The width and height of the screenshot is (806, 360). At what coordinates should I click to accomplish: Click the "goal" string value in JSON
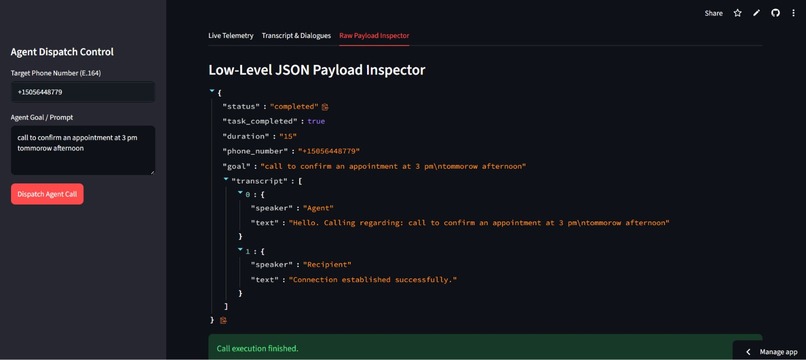(x=393, y=166)
